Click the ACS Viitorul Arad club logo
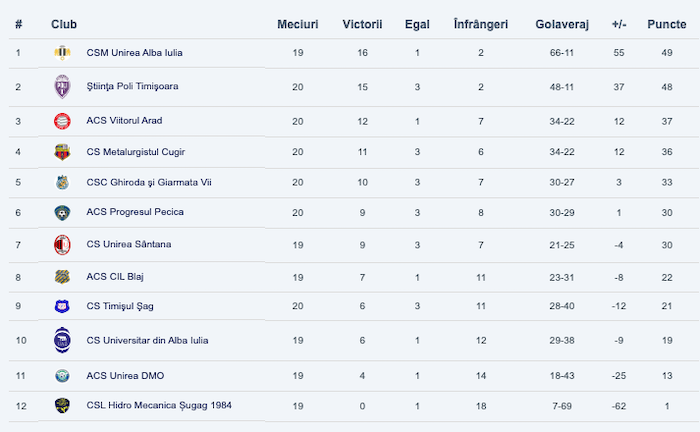 pyautogui.click(x=62, y=121)
